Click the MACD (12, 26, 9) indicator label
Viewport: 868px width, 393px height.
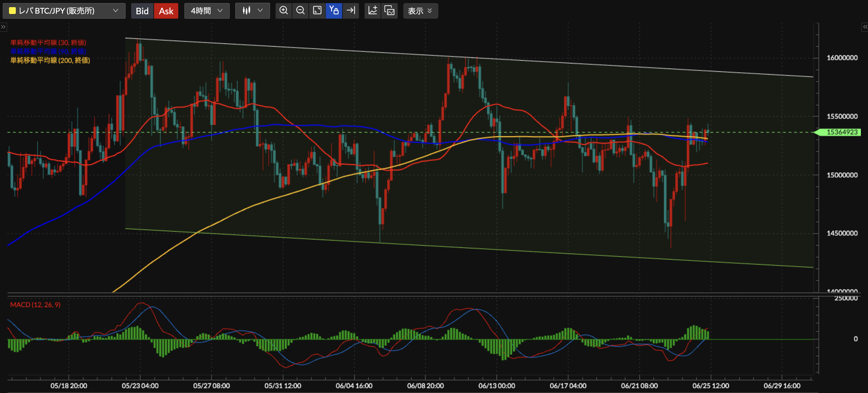[35, 305]
